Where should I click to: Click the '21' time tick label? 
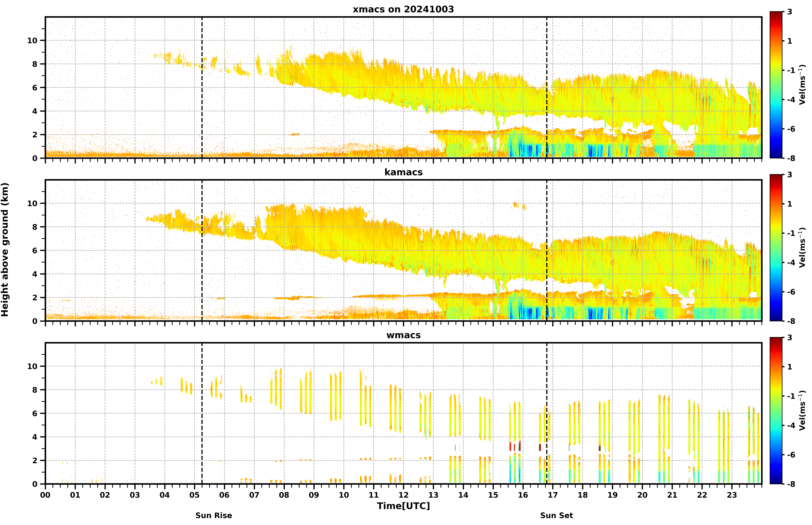pyautogui.click(x=672, y=495)
